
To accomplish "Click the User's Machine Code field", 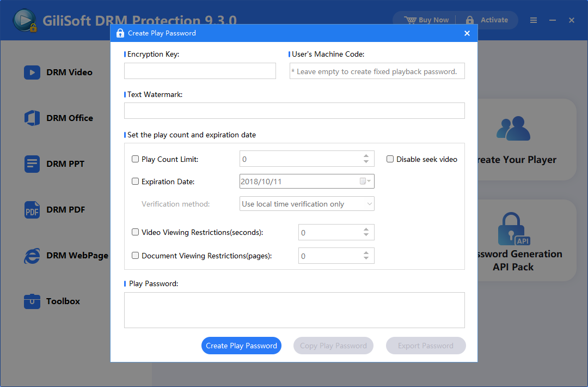I will pos(377,71).
